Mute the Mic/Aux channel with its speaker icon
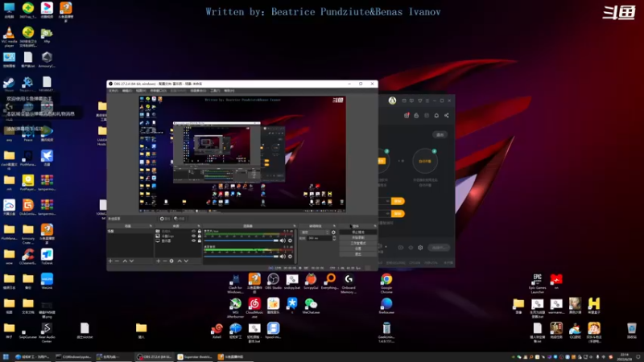The image size is (644, 362). (283, 241)
